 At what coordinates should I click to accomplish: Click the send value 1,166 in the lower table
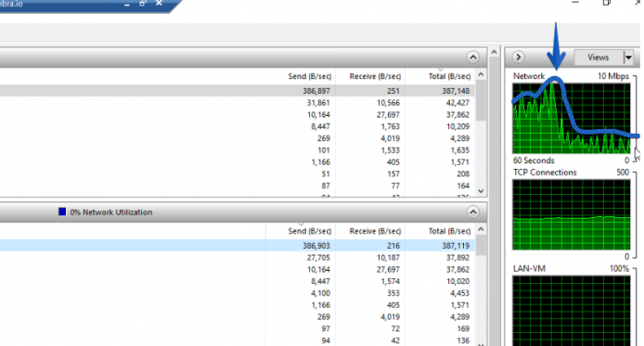(x=320, y=305)
